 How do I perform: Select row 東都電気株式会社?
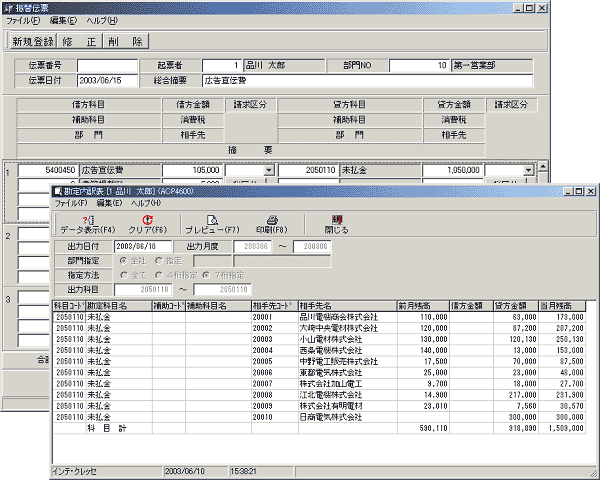(319, 372)
